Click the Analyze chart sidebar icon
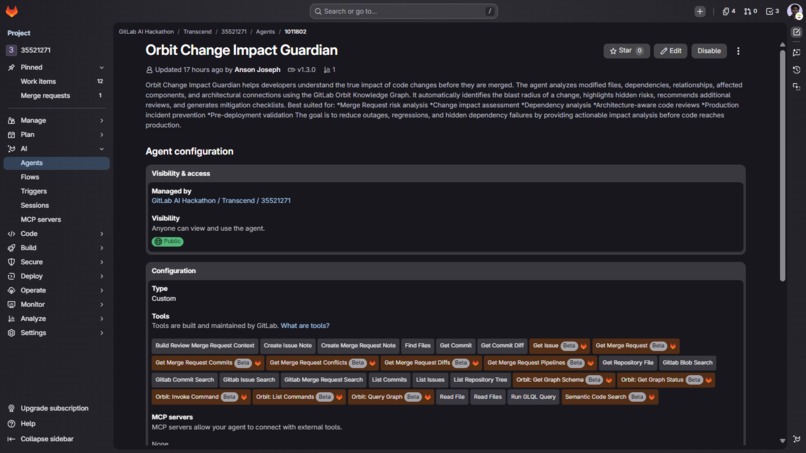The image size is (806, 453). [x=11, y=319]
